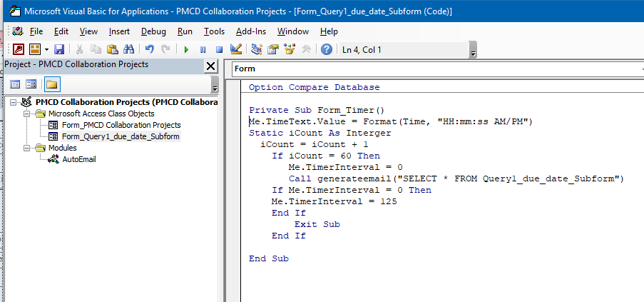Select Form_PMCD Collaboration Projects item

coord(121,125)
